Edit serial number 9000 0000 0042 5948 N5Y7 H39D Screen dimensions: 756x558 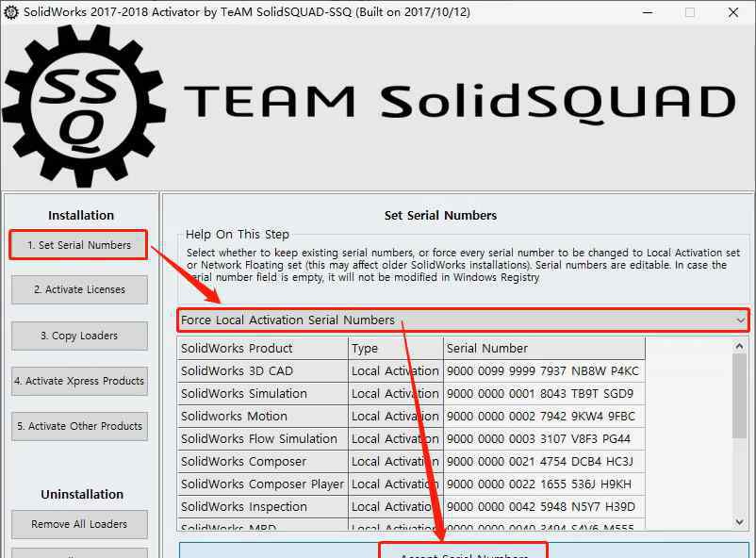(544, 507)
